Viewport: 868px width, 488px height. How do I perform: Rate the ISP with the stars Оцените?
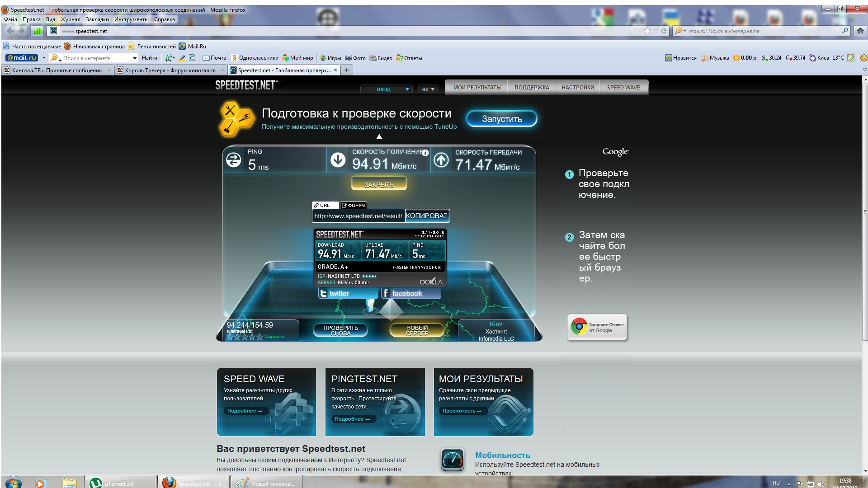pyautogui.click(x=245, y=337)
